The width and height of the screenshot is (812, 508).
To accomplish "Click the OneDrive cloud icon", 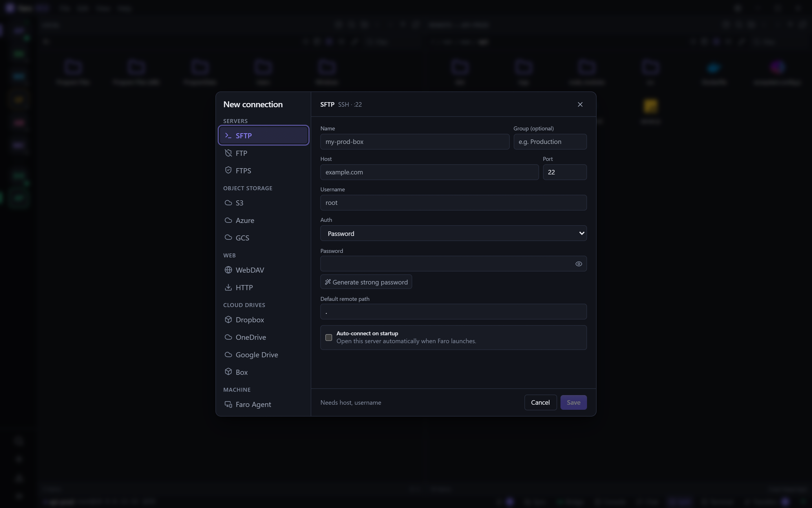I will pyautogui.click(x=228, y=337).
